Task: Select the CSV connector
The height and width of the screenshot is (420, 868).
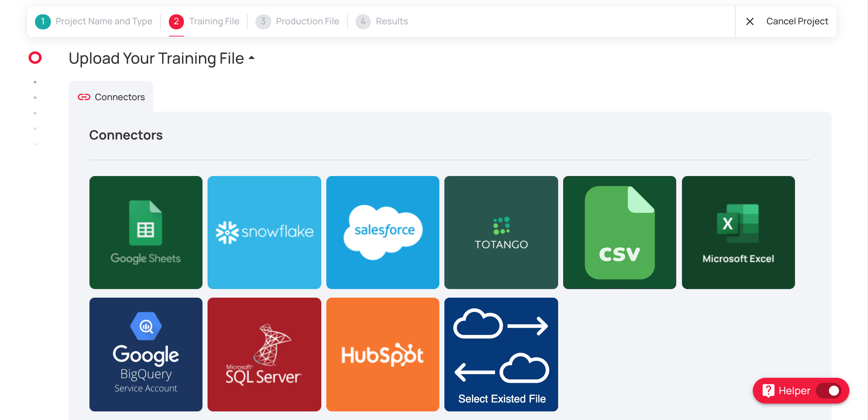Action: pyautogui.click(x=619, y=233)
